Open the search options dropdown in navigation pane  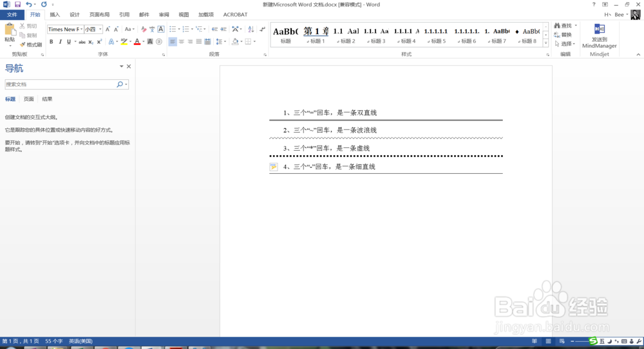point(126,84)
